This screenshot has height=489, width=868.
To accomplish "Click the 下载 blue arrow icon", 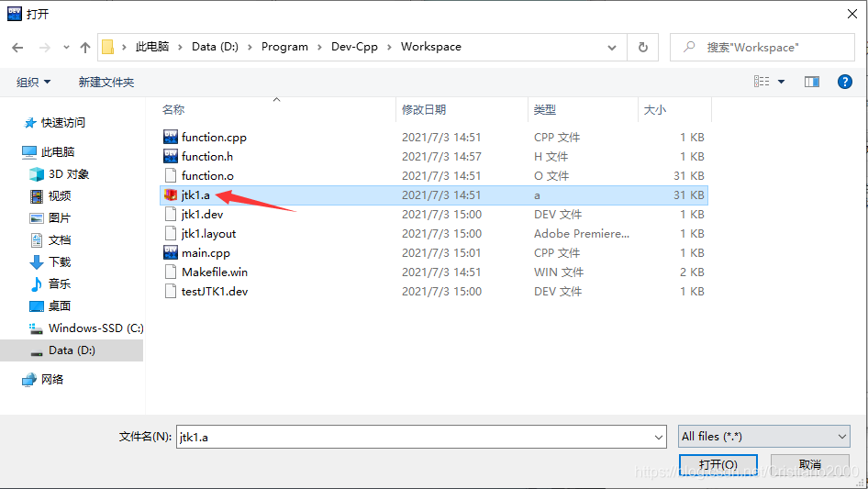I will (37, 262).
